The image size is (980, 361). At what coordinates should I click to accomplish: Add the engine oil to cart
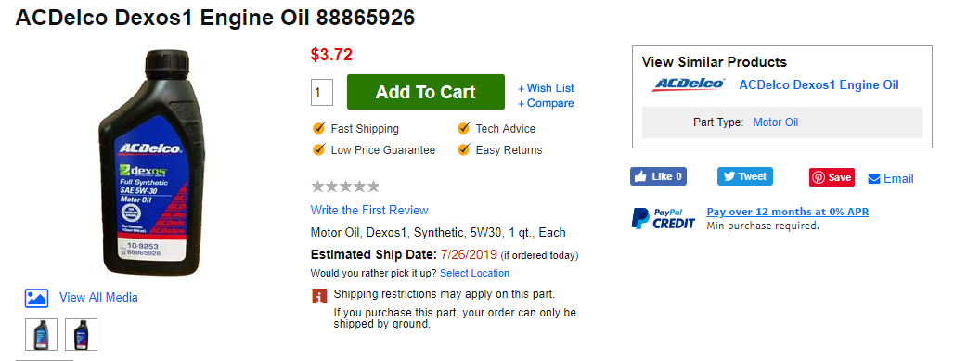426,92
